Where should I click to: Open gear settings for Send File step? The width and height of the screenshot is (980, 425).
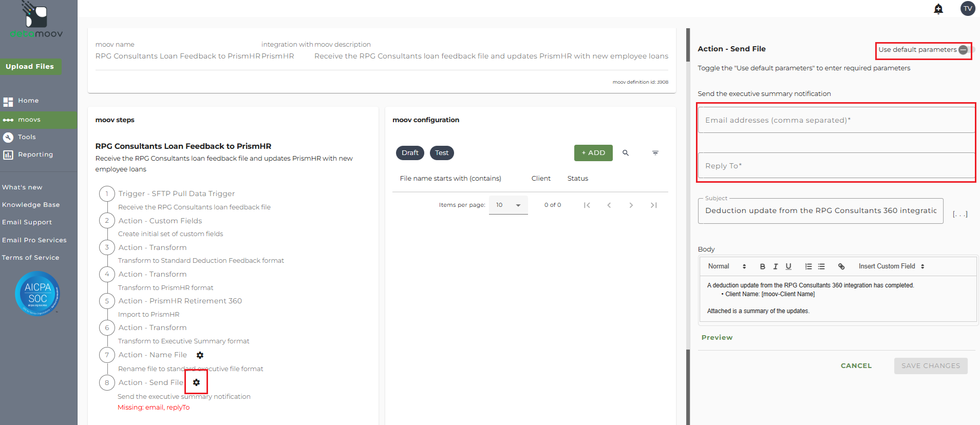click(196, 382)
